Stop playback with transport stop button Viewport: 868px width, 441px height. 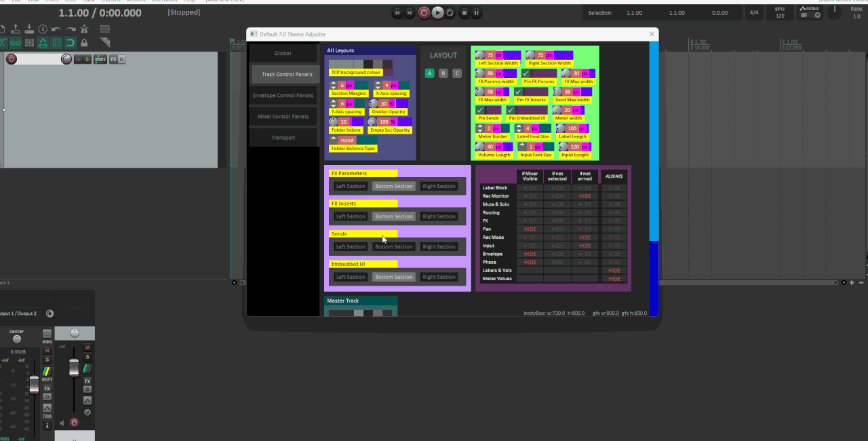point(464,12)
